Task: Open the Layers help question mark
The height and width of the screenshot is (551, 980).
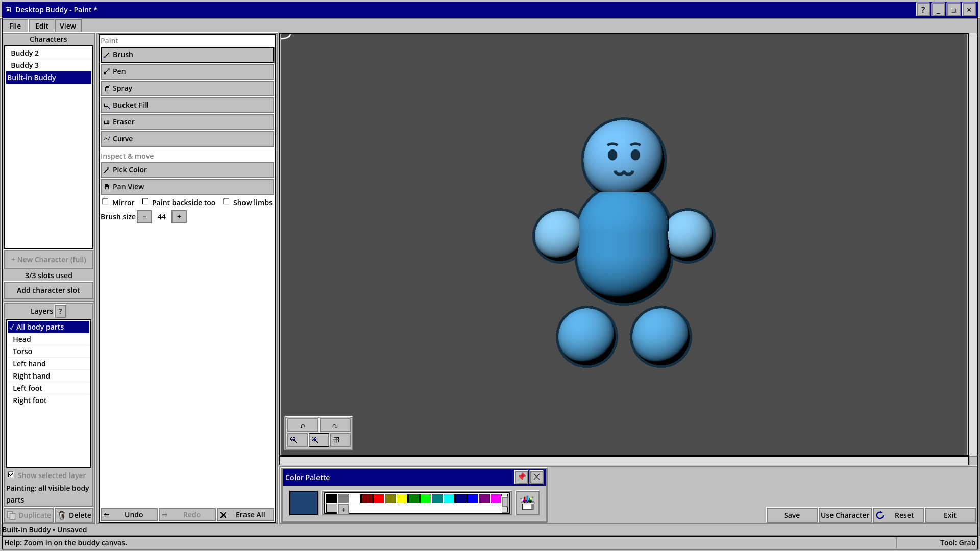Action: coord(60,311)
